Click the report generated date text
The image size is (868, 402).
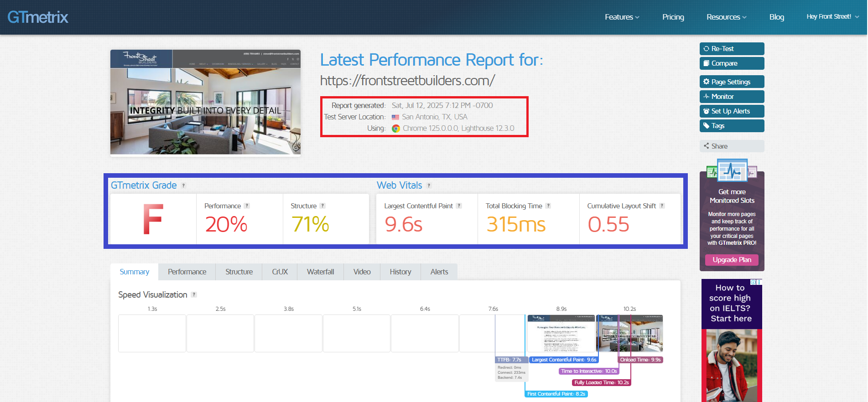point(442,105)
